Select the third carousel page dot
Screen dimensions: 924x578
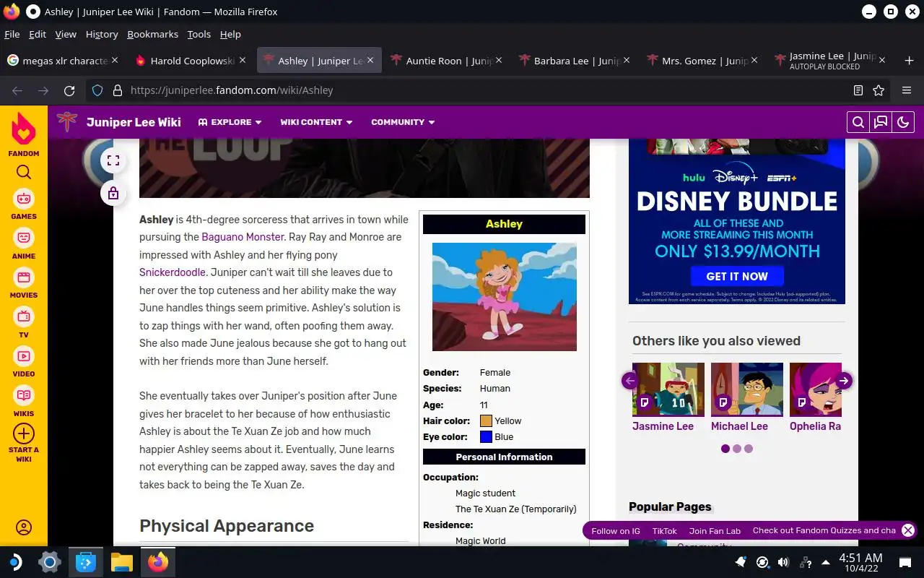(x=749, y=449)
